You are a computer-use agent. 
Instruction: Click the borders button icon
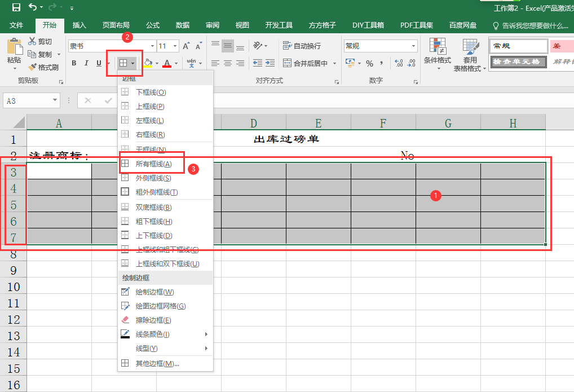coord(123,63)
